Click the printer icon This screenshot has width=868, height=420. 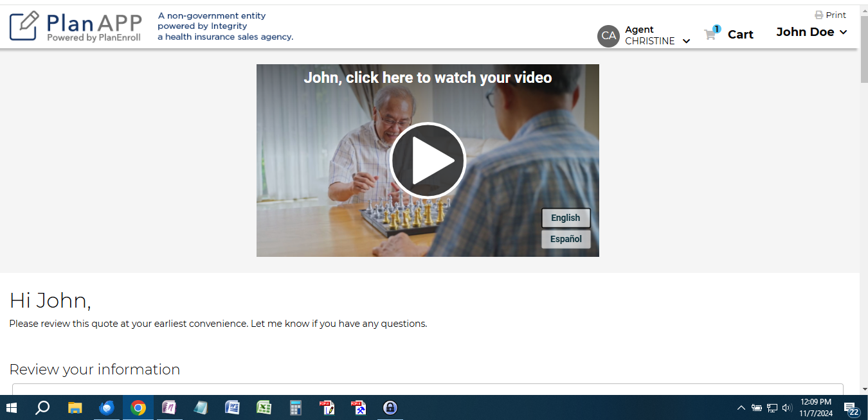point(819,15)
